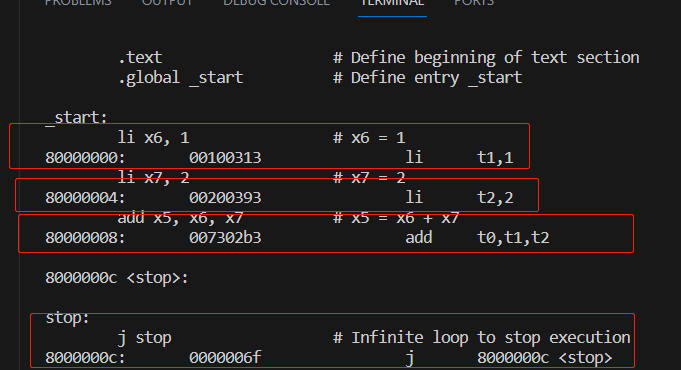Screen dimensions: 681x370
Task: Click the disassembled 'j' mnemonic beside 0000006f
Action: click(409, 358)
